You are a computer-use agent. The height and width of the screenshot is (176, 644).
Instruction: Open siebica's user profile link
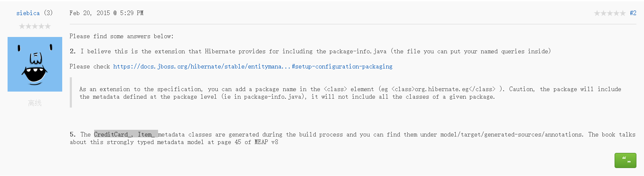(28, 13)
